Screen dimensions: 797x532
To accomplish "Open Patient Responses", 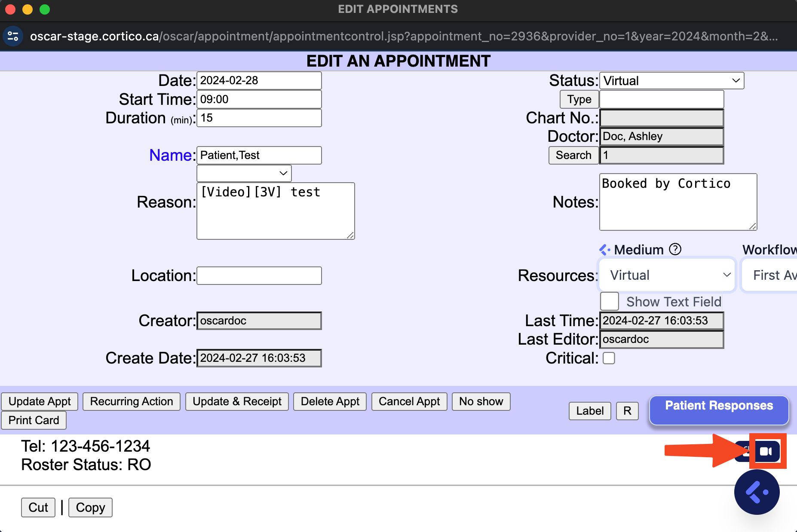I will coord(719,410).
